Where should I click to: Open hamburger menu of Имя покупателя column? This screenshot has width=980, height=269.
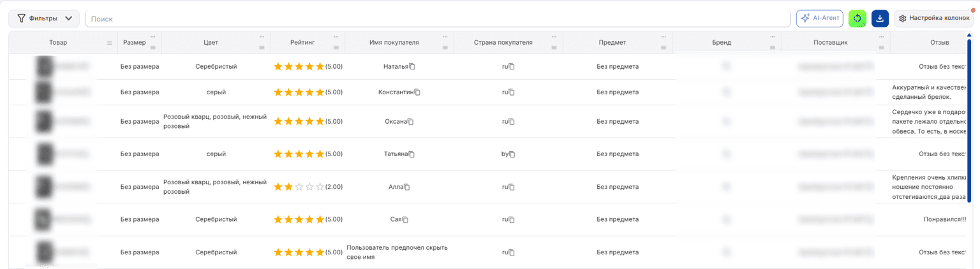pos(445,48)
